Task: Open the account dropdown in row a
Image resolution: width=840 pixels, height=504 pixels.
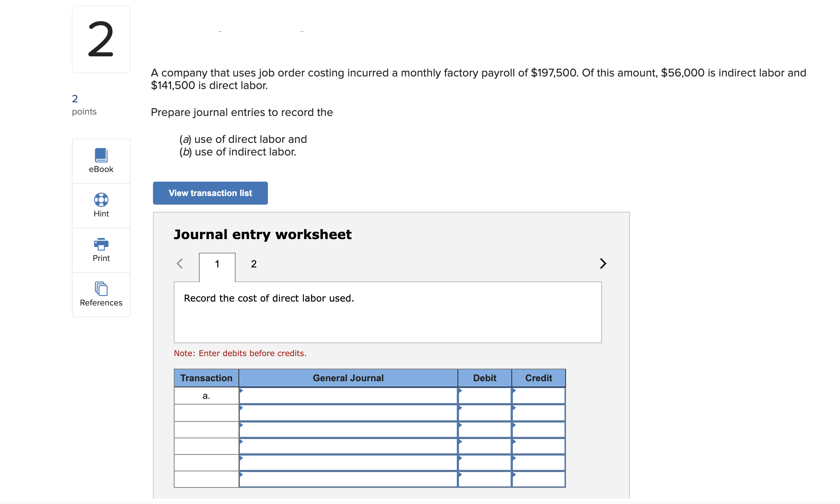Action: pyautogui.click(x=348, y=395)
